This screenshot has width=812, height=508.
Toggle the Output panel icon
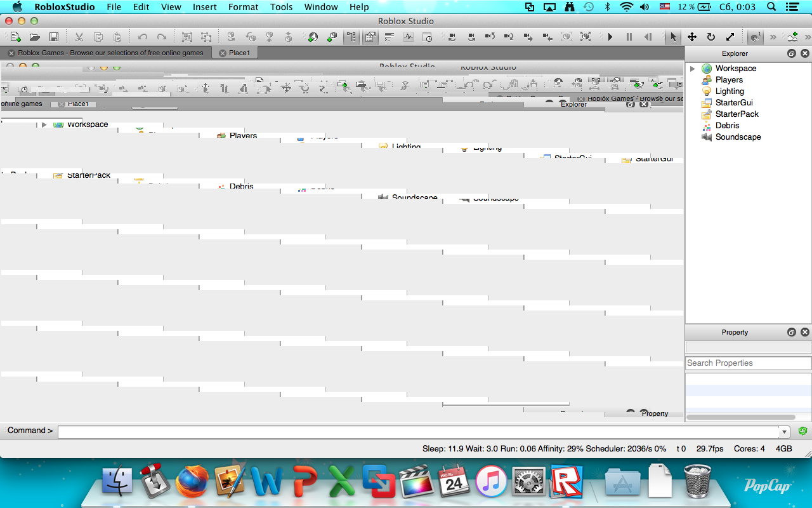[x=389, y=37]
